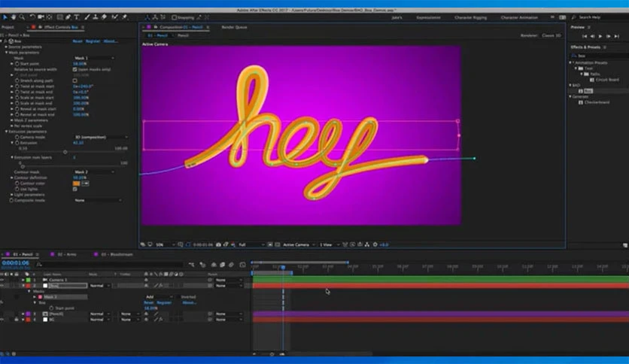The image size is (629, 364).
Task: Click the Extrusion num layers slider handle
Action: pyautogui.click(x=23, y=166)
